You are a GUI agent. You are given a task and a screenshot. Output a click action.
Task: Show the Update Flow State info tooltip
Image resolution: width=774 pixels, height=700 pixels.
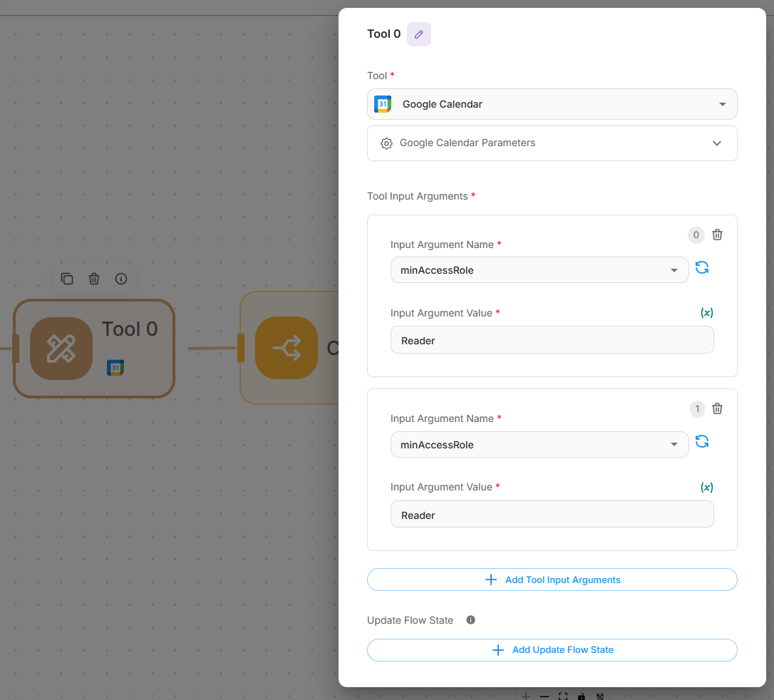coord(470,620)
